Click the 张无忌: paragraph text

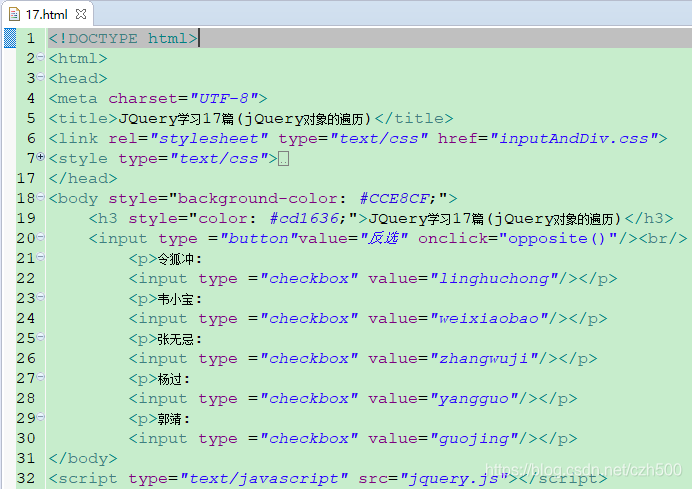coord(180,339)
